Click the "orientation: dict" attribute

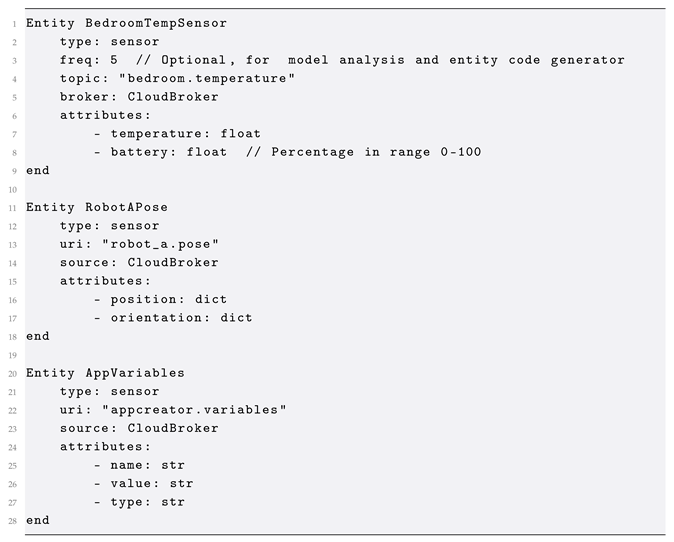click(181, 318)
